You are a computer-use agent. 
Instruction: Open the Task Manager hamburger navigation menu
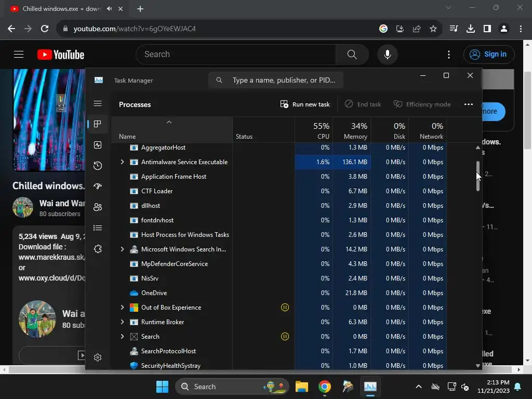coord(98,103)
